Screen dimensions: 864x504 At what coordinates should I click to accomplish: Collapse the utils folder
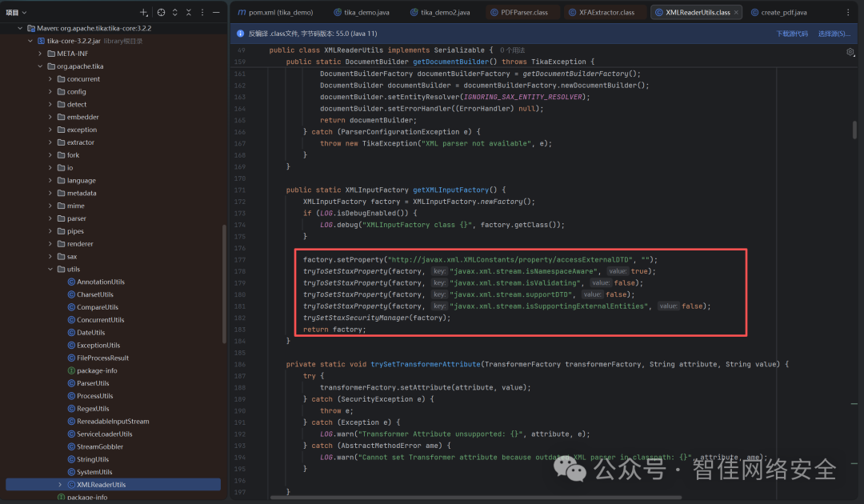point(50,270)
